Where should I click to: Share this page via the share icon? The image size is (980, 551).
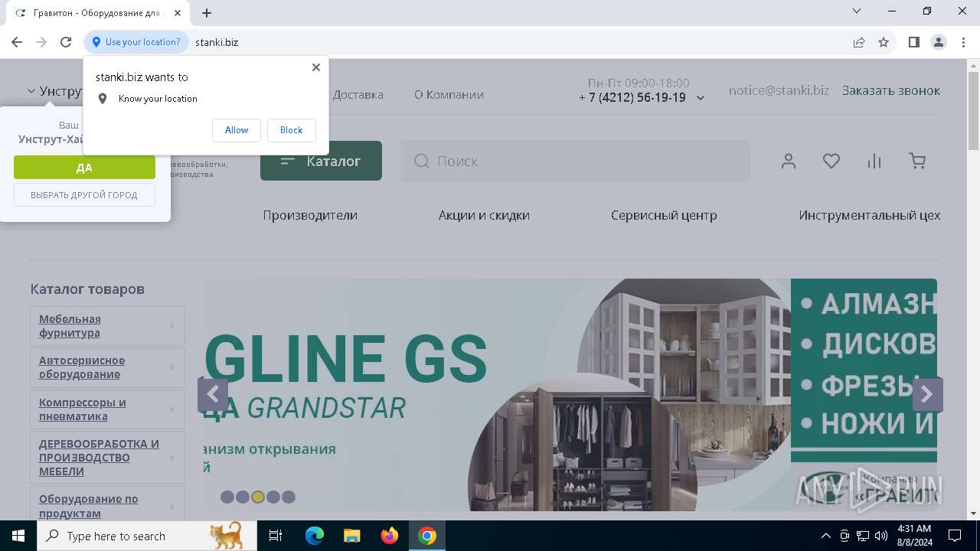coord(859,42)
